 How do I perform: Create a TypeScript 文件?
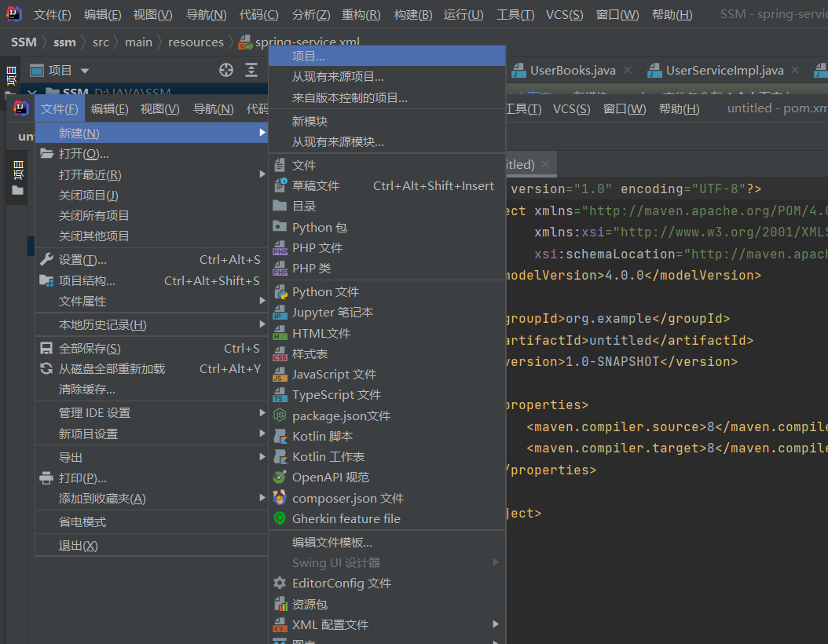387,395
